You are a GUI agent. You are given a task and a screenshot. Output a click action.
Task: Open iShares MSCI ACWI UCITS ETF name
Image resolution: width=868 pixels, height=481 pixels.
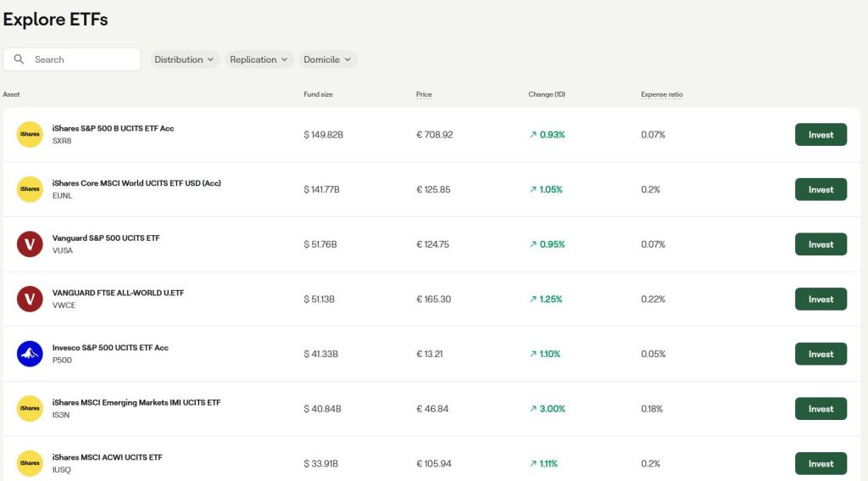click(108, 458)
